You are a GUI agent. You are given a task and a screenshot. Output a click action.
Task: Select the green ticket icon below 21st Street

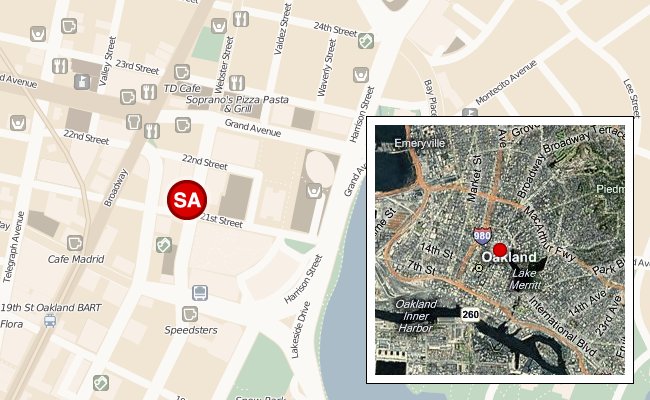(x=164, y=245)
